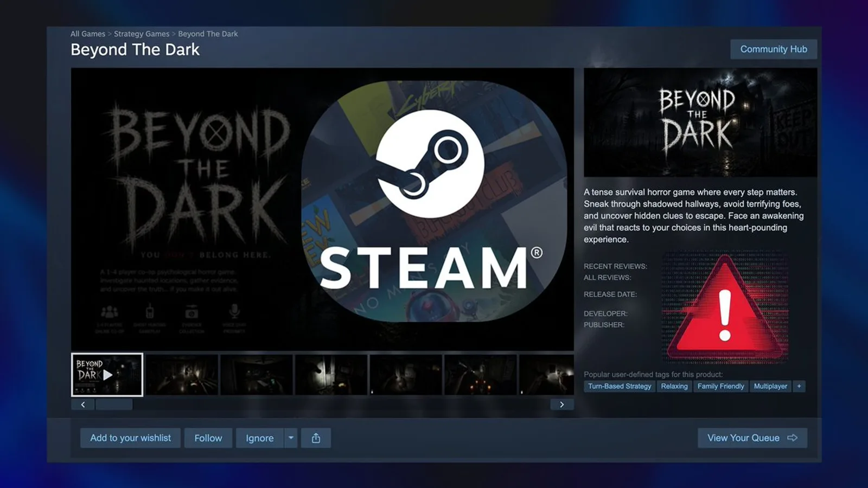
Task: Click the Beyond The Dark header capsule image
Action: [700, 123]
